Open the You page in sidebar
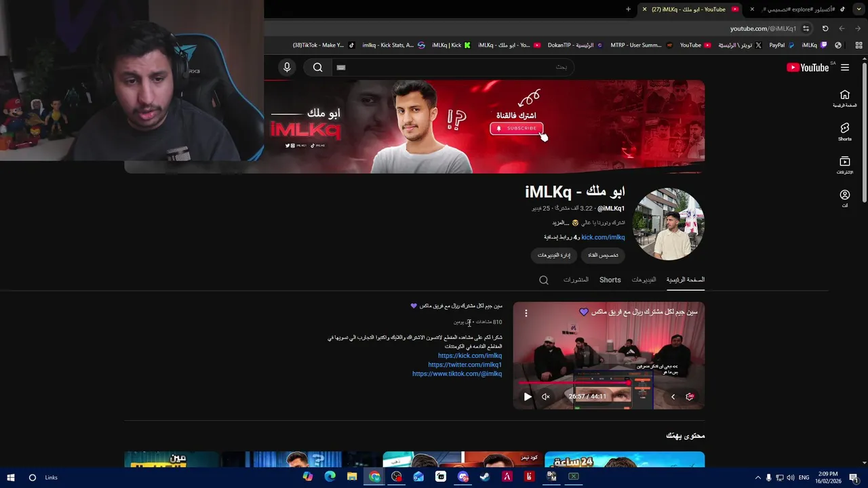Screen dimensions: 868x488 [844, 198]
